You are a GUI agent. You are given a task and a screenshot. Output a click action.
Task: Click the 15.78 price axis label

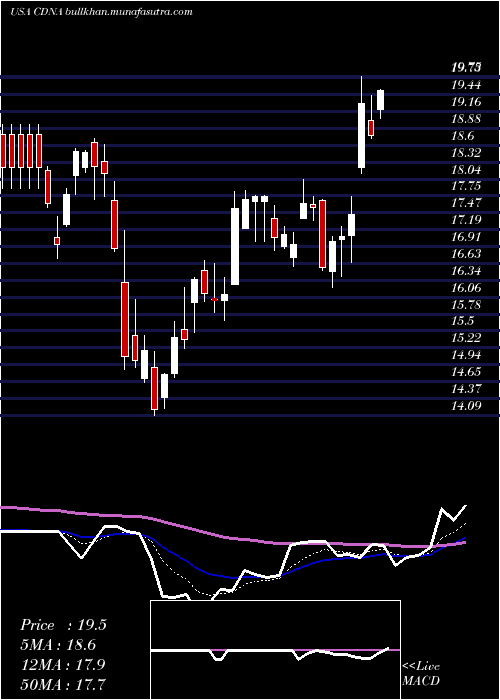[466, 304]
